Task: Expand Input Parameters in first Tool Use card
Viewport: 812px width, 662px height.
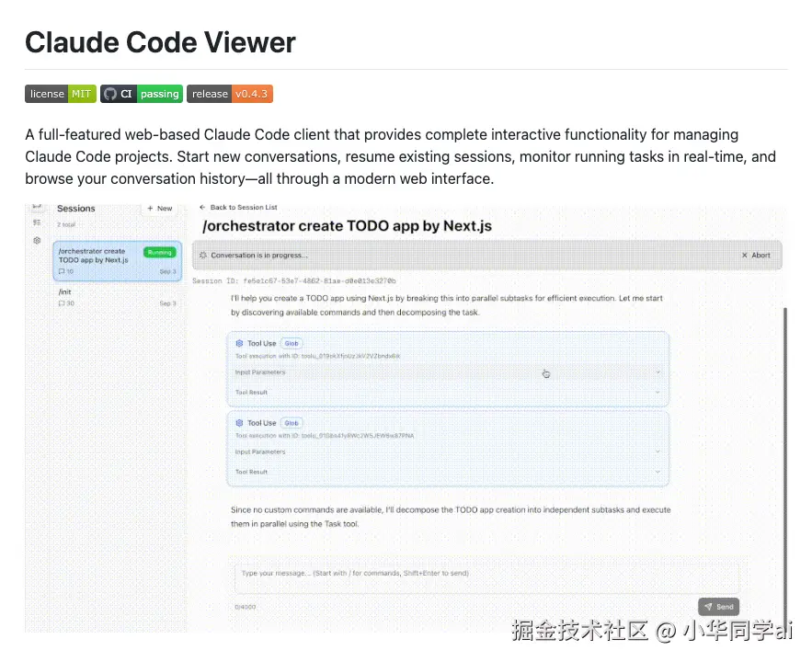Action: (448, 372)
